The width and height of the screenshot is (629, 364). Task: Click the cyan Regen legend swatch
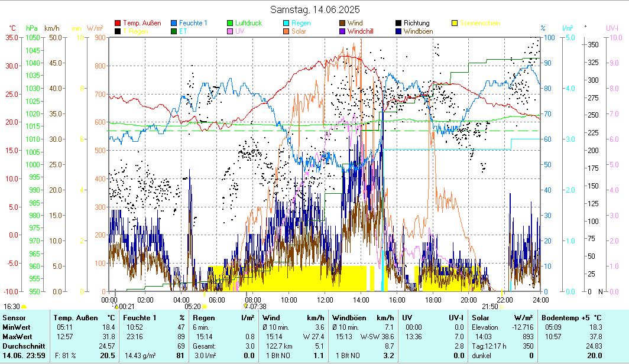287,23
